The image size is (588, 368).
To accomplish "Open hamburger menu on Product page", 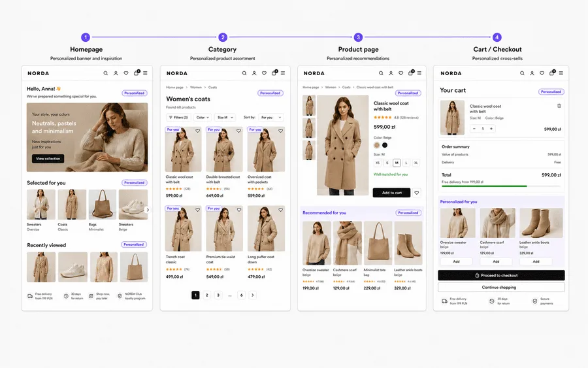I will click(x=419, y=73).
